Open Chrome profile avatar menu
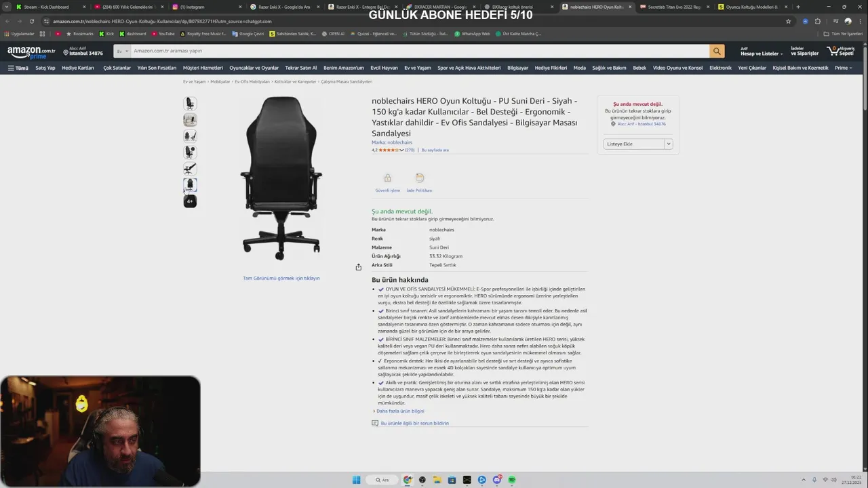868x488 pixels. point(848,21)
